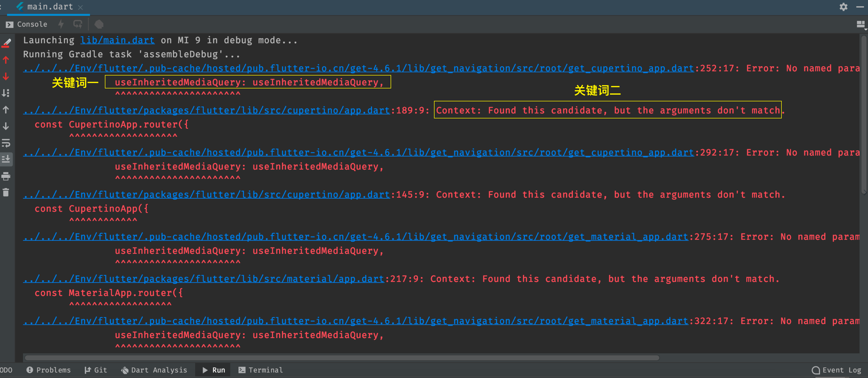
Task: Click the gray down arrow icon
Action: (6, 126)
